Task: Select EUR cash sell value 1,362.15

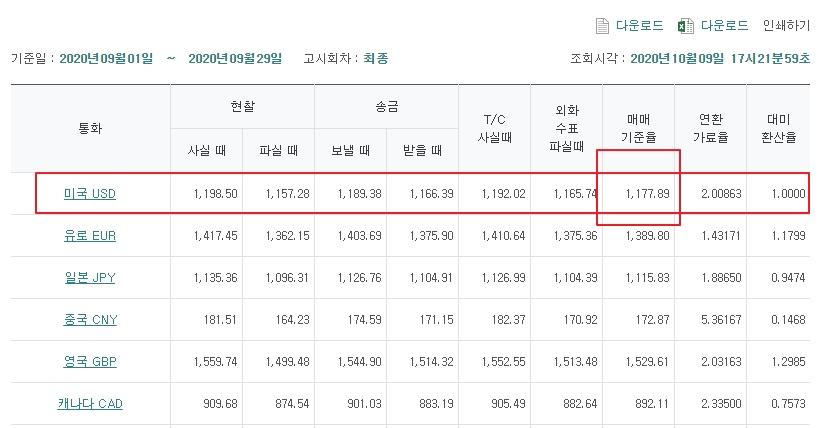Action: [287, 236]
